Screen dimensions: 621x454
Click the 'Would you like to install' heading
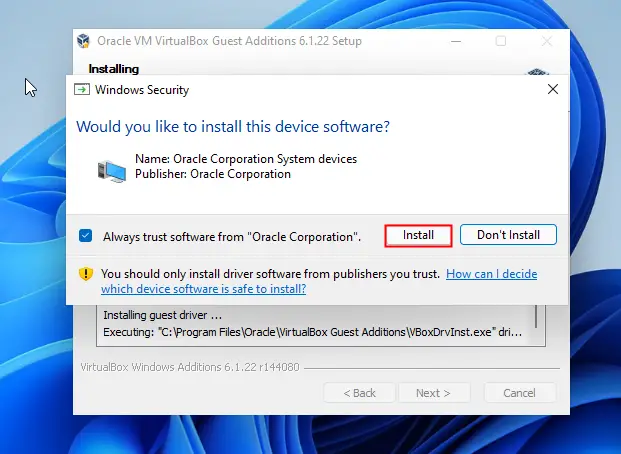coord(233,127)
